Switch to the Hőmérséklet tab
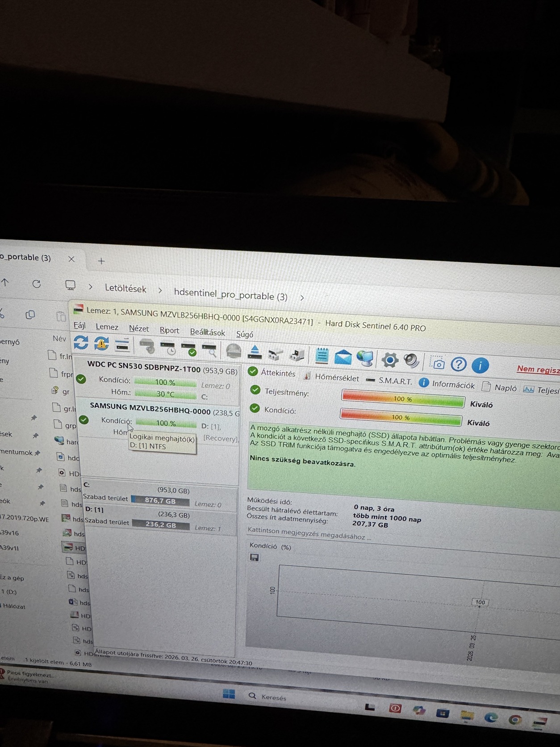The height and width of the screenshot is (747, 560). (331, 377)
